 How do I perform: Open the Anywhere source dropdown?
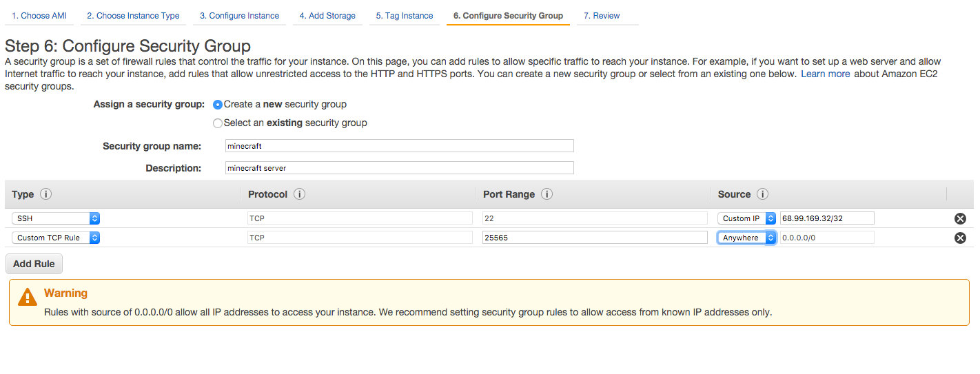(x=747, y=238)
